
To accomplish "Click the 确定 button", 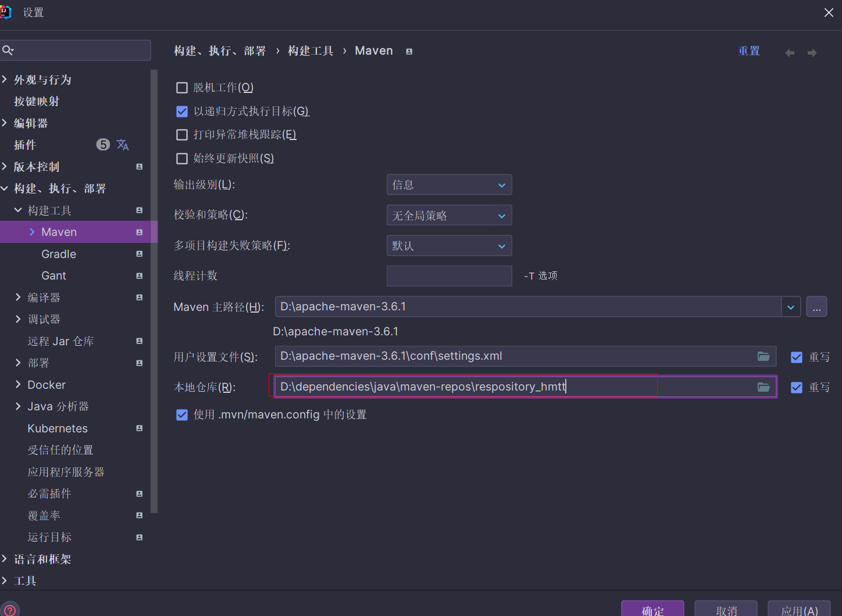I will (x=652, y=609).
